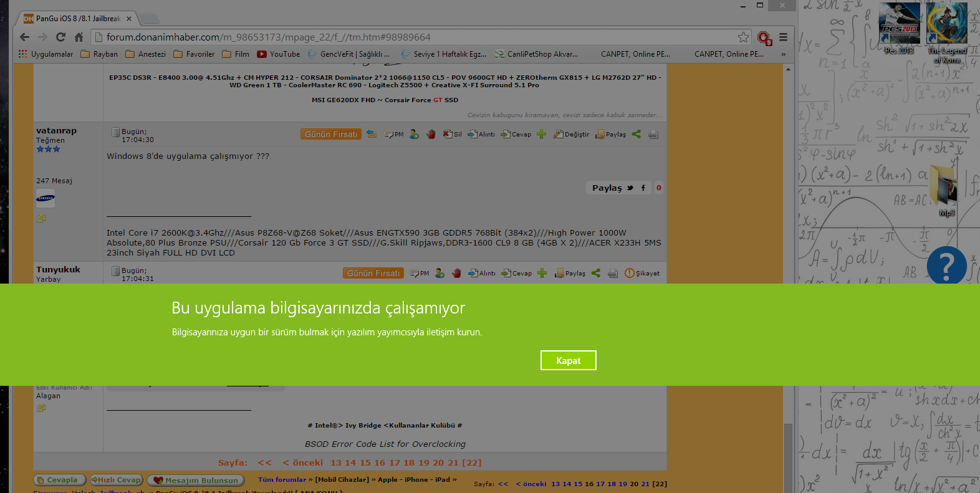Go forward using Chrome's forward arrow
The width and height of the screenshot is (980, 493).
42,37
